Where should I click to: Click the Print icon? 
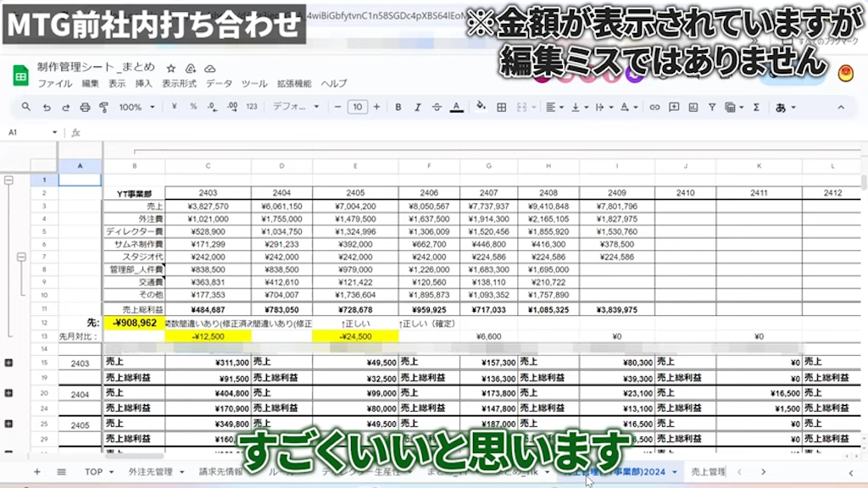[85, 108]
